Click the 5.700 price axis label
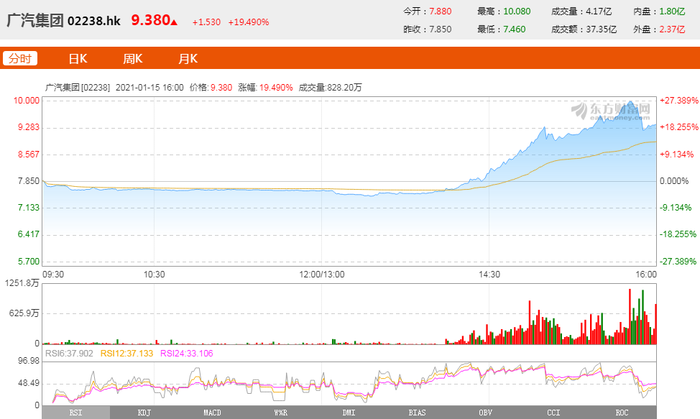This screenshot has height=419, width=700. (29, 261)
